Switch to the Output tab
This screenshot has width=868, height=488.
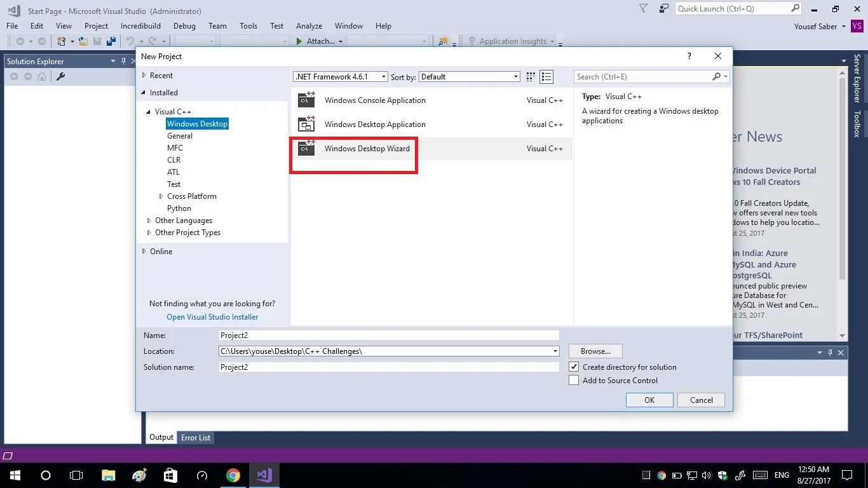[161, 437]
